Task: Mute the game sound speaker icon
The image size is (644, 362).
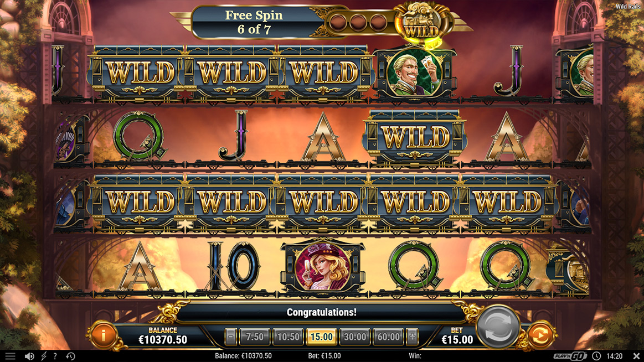Action: click(29, 356)
